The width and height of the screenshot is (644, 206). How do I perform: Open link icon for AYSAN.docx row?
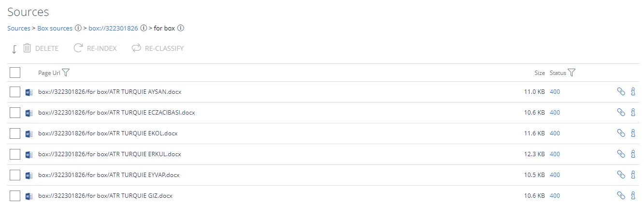point(621,91)
